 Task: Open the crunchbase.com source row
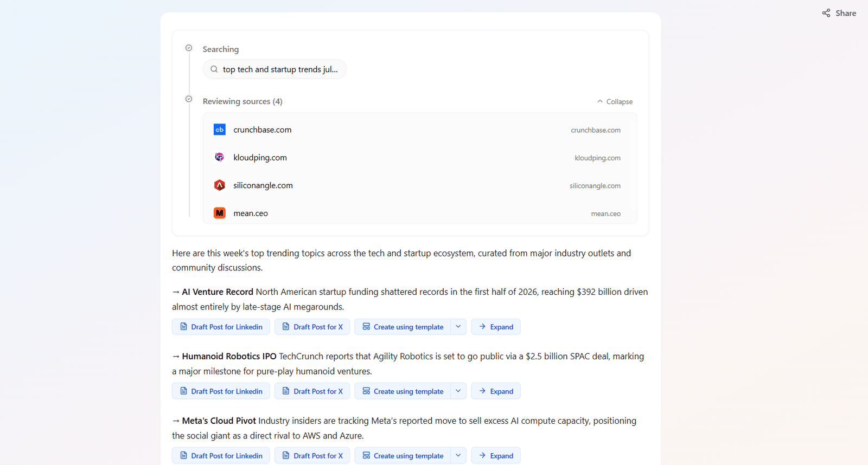point(420,130)
